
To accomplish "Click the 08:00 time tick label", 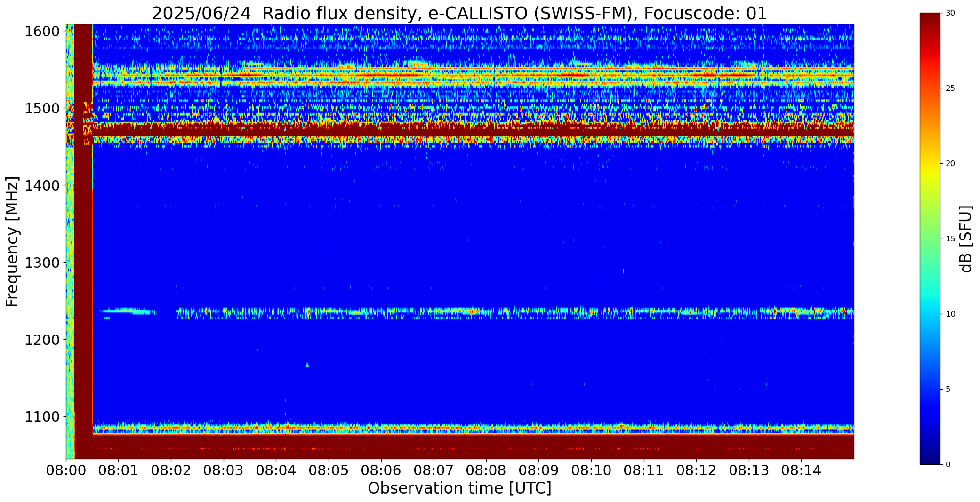I will (66, 470).
